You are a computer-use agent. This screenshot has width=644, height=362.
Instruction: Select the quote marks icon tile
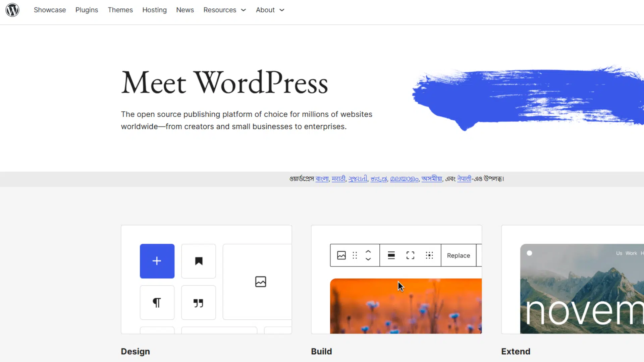pos(199,303)
